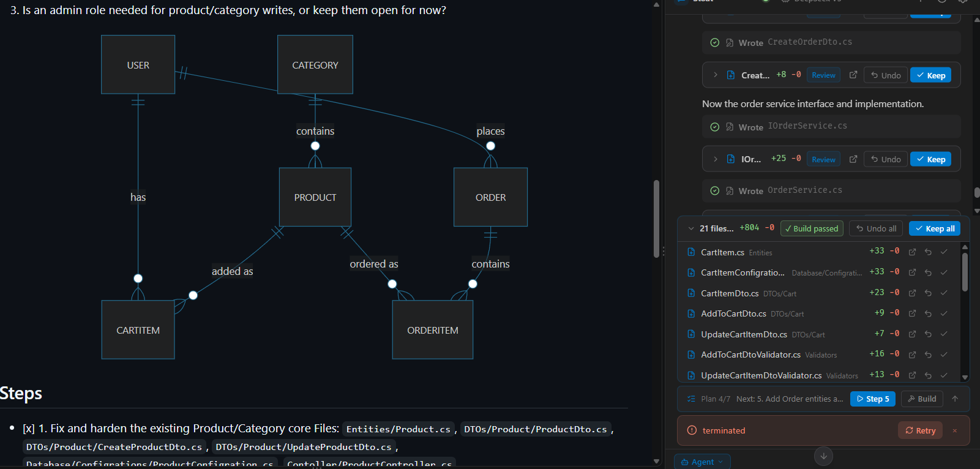Accept AddToCartDtoValidator.cs with checkmark icon
Viewport: 980px width, 469px height.
(944, 355)
